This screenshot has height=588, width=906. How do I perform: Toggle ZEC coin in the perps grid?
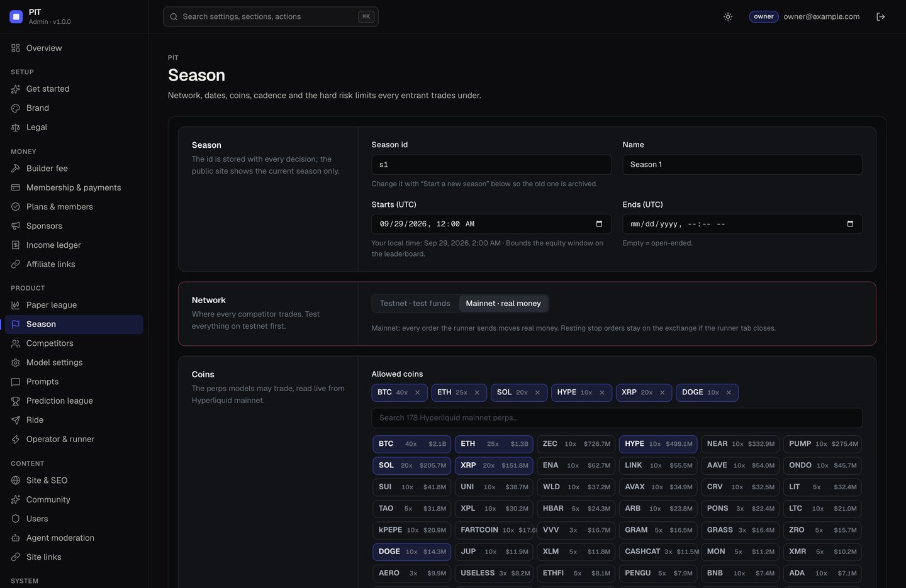576,444
